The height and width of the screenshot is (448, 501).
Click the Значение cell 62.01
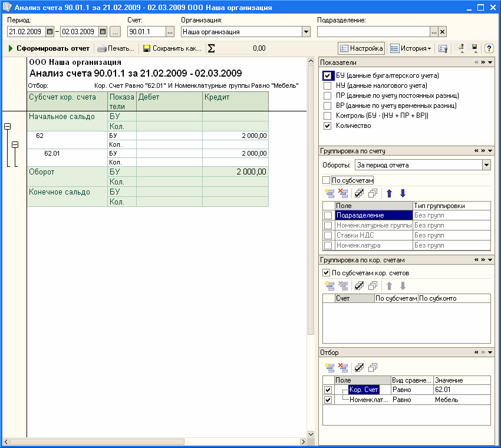coord(462,390)
